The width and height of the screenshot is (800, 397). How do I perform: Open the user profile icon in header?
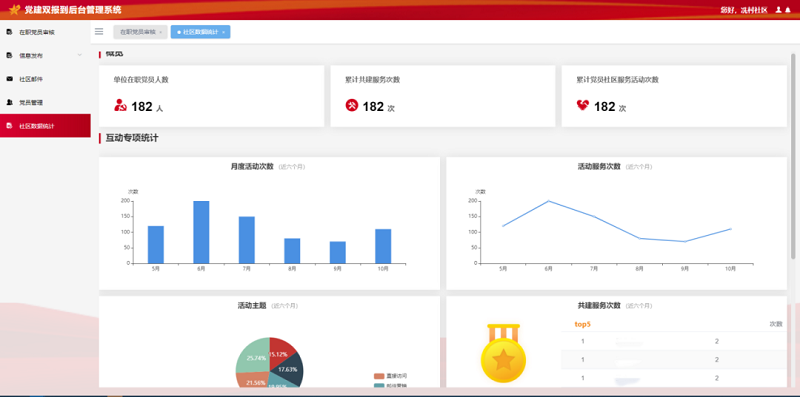pos(779,10)
